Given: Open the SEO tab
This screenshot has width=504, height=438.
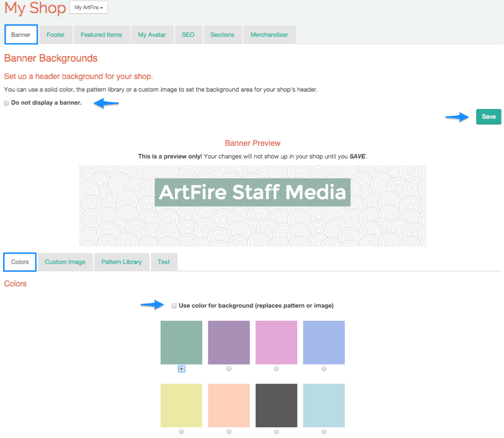Looking at the screenshot, I should coord(188,35).
